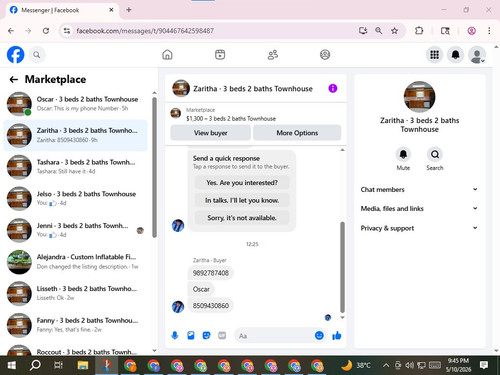
Task: Expand Chat members section
Action: click(x=419, y=189)
